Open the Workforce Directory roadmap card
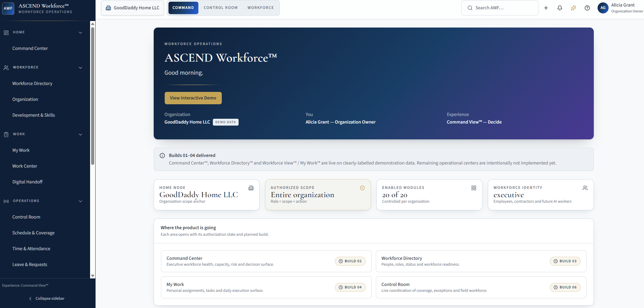The width and height of the screenshot is (644, 308). (x=481, y=261)
